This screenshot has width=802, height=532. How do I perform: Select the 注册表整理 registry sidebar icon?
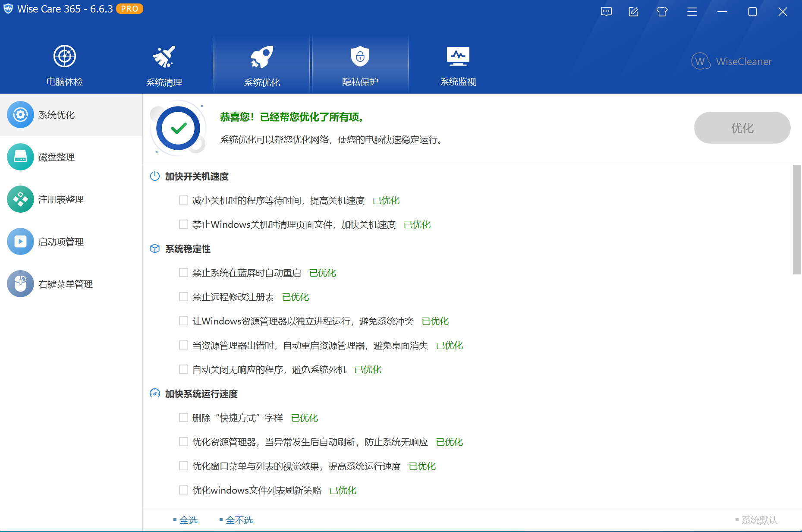pos(20,199)
